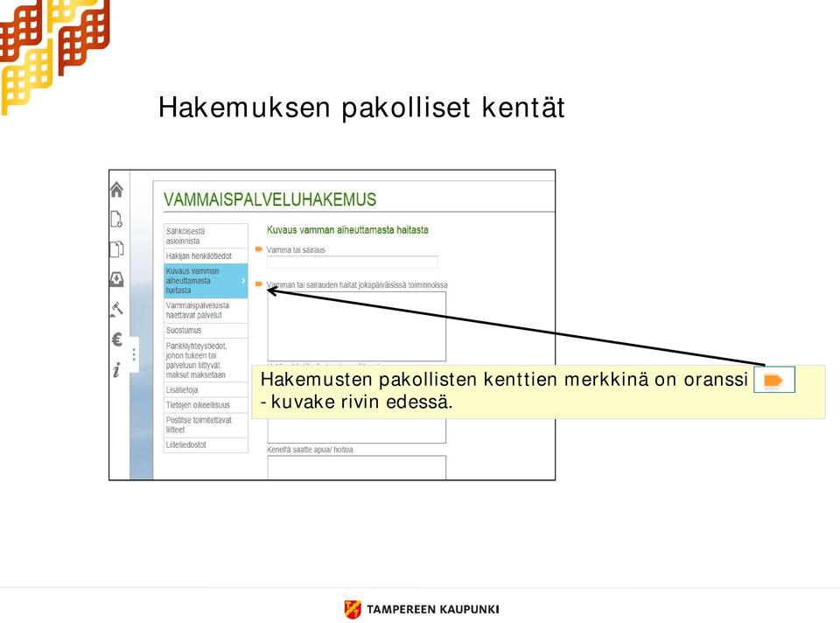This screenshot has width=840, height=623.
Task: Open the home icon in sidebar
Action: tap(116, 189)
